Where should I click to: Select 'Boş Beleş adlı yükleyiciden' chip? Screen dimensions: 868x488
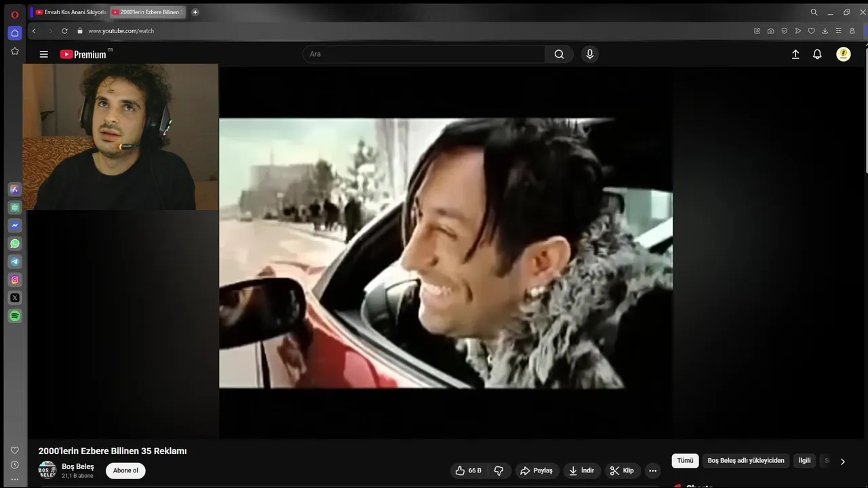(746, 461)
